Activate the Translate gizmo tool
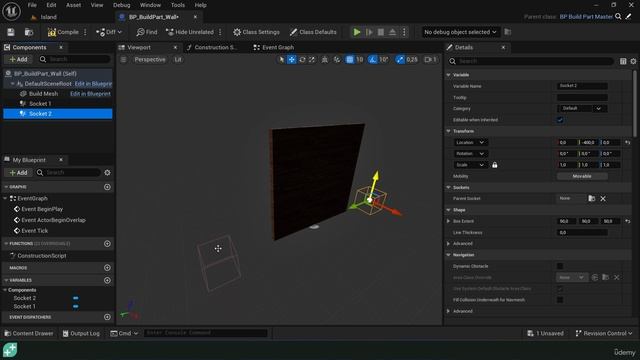The height and width of the screenshot is (360, 640). 291,60
